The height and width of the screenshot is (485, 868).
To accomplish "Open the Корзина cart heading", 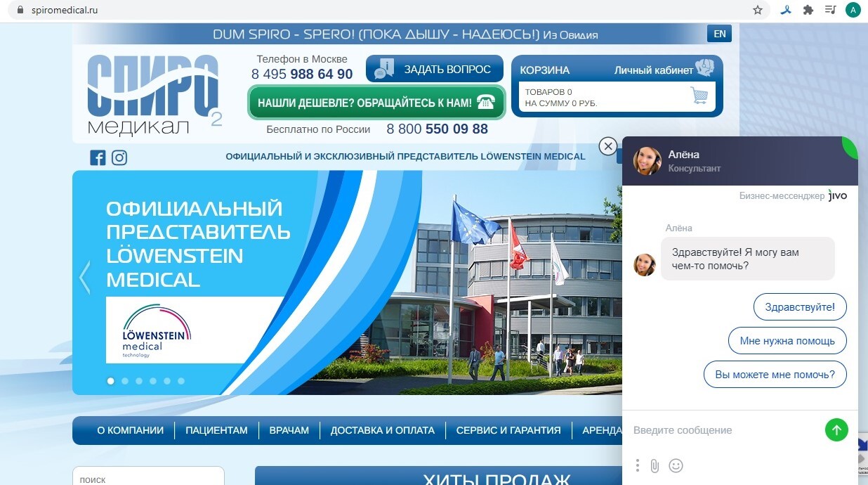I will coord(544,70).
